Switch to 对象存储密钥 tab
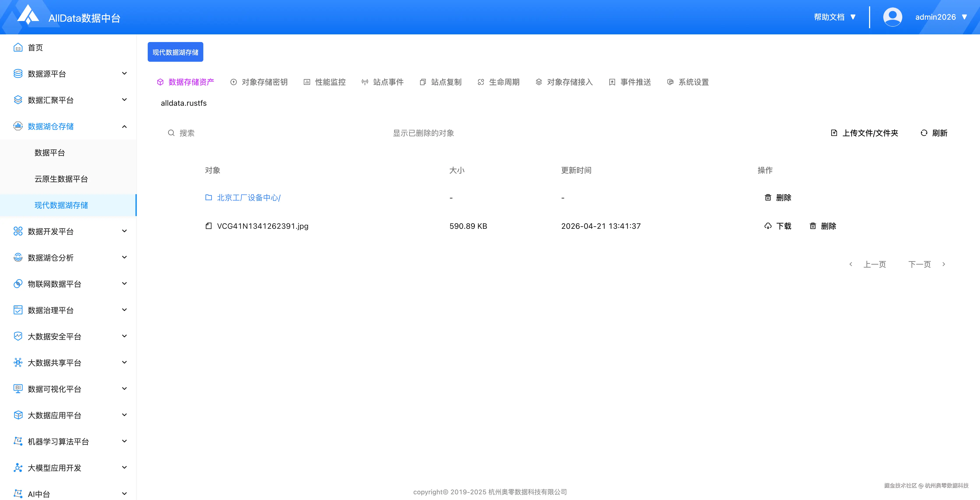This screenshot has height=500, width=980. pos(264,82)
